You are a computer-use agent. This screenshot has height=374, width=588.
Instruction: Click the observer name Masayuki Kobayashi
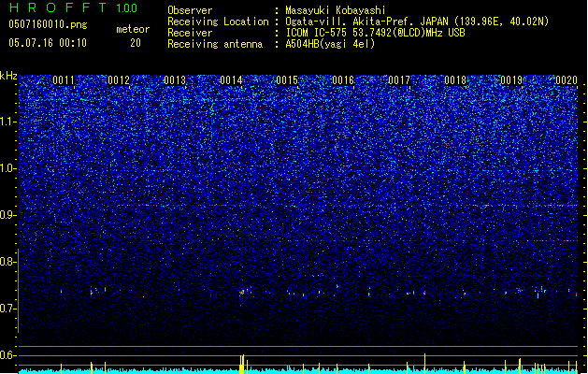point(336,10)
